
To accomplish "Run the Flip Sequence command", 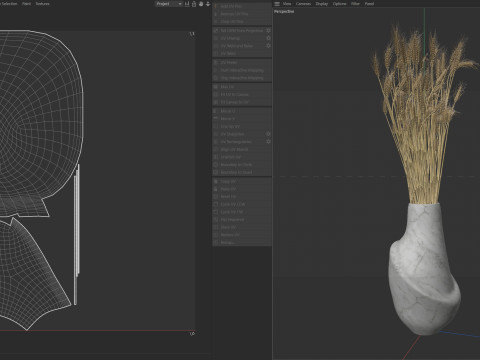I will 242,219.
